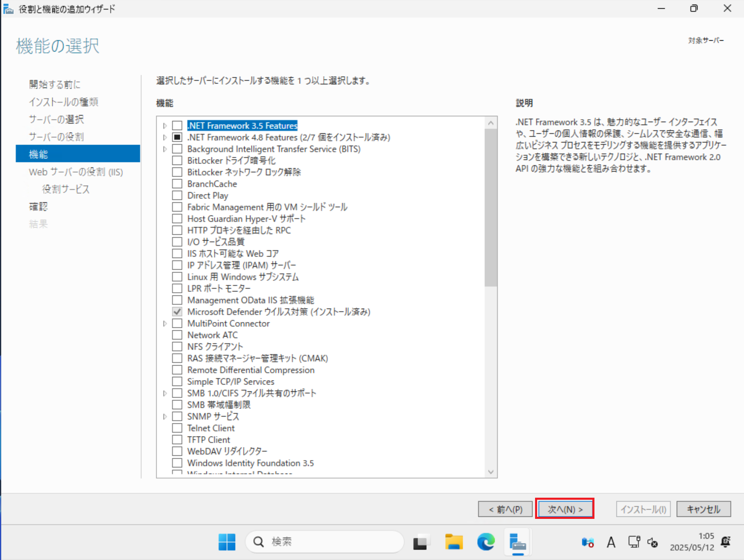Click the features list scroll-up arrow
Viewport: 744px width, 560px height.
tap(491, 123)
